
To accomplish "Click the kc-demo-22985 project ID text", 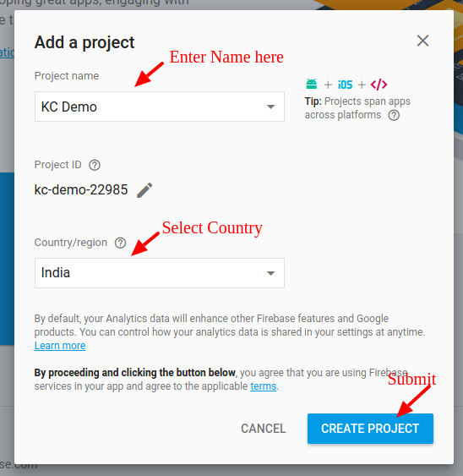I will [81, 190].
